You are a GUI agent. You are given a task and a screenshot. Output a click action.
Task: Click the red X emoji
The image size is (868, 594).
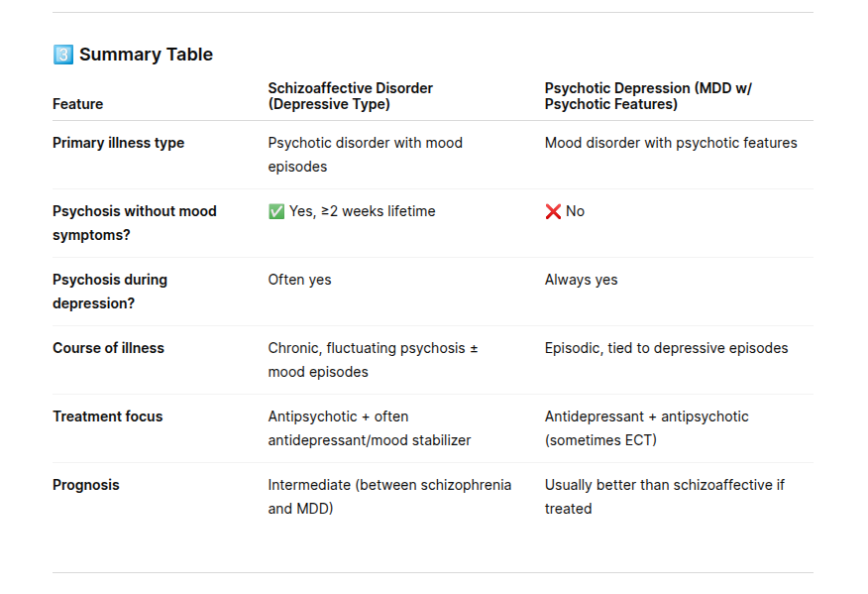click(x=553, y=211)
